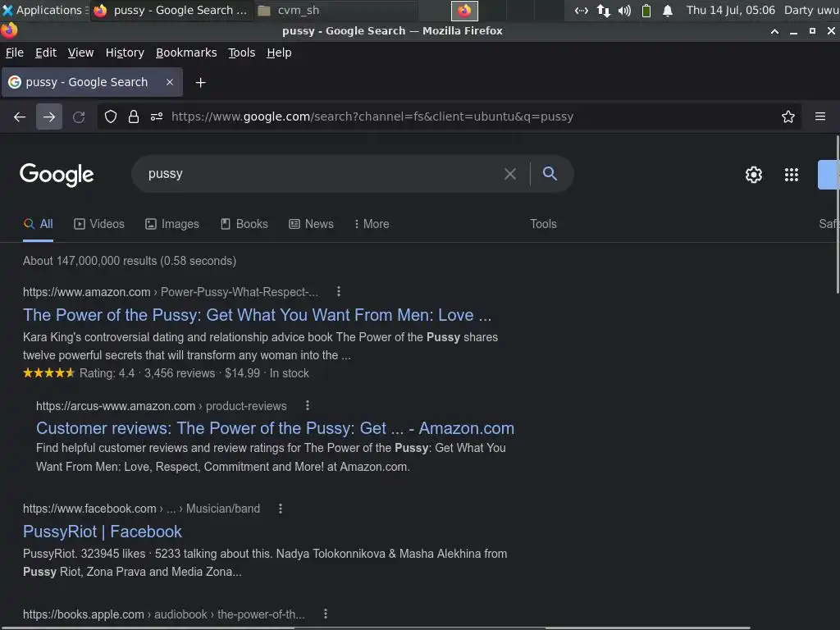Open options for amazon.com Power-Pussy result
Viewport: 840px width, 630px height.
tap(338, 291)
